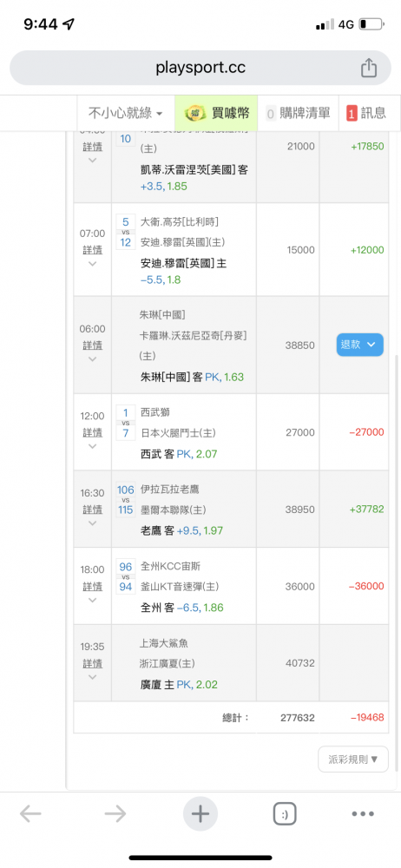This screenshot has width=401, height=868.
Task: Go forward with the right arrow
Action: click(x=115, y=814)
